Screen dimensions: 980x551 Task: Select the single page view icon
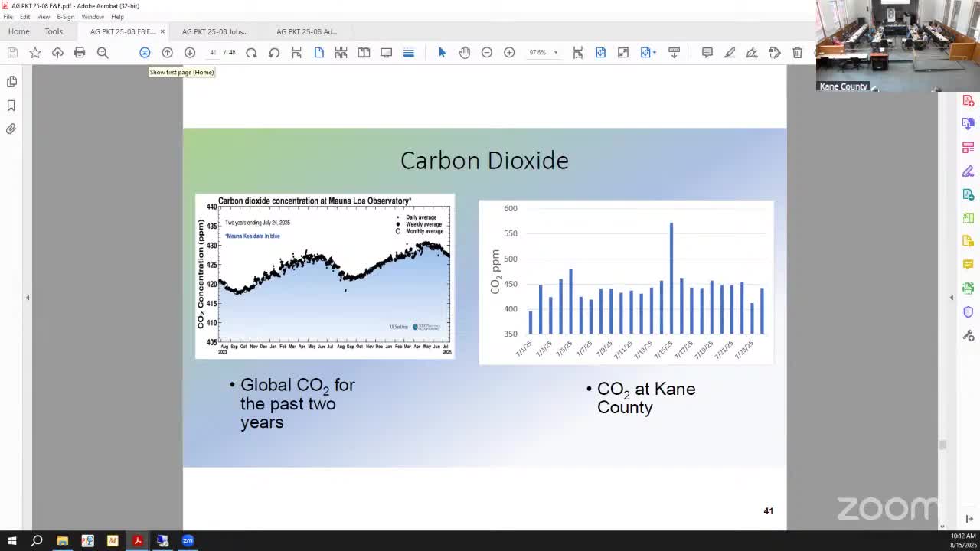click(x=318, y=52)
